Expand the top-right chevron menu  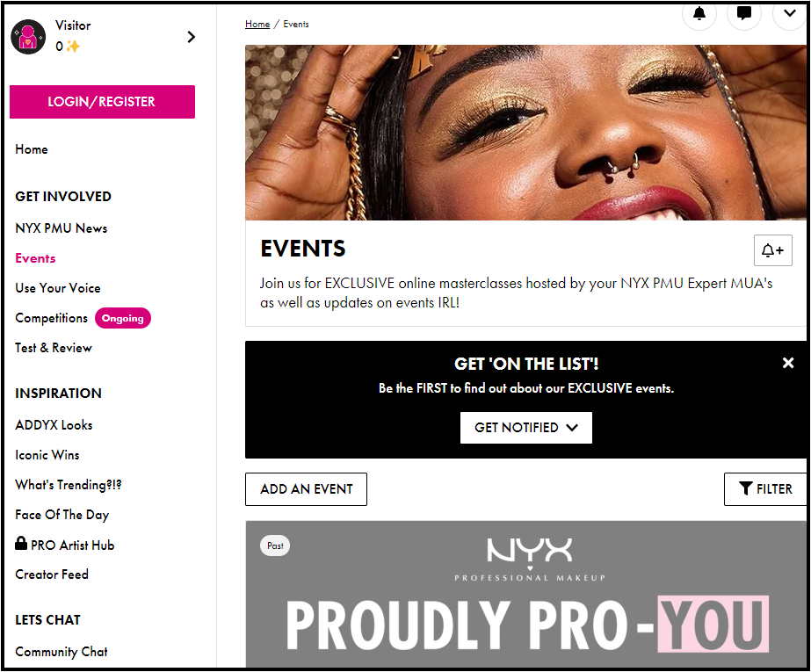tap(789, 14)
